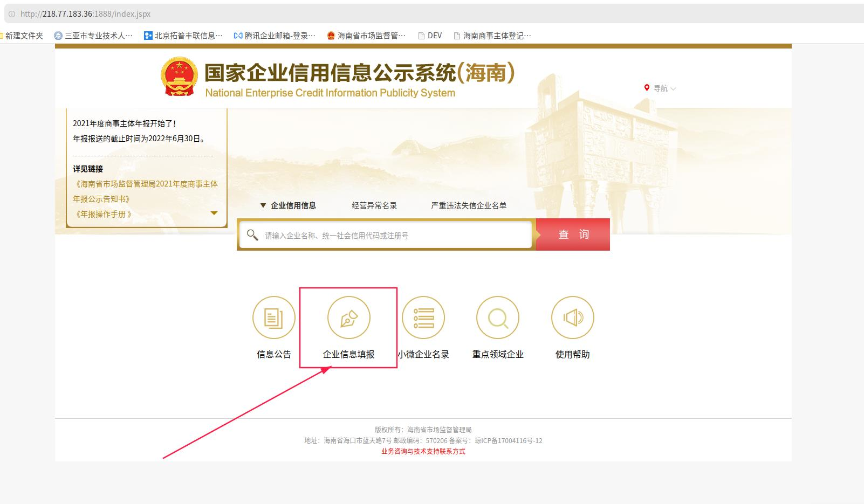Open the 使用帮助 speaker icon

point(572,317)
